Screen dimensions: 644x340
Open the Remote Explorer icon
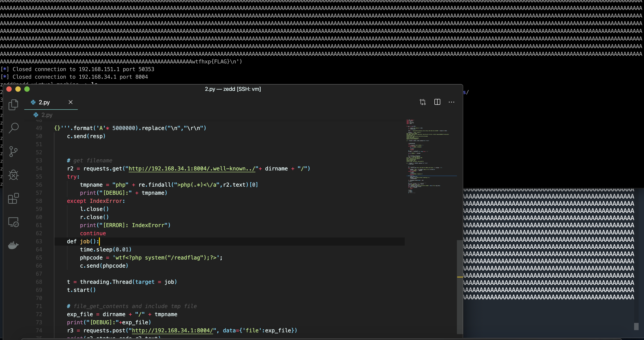coord(13,222)
